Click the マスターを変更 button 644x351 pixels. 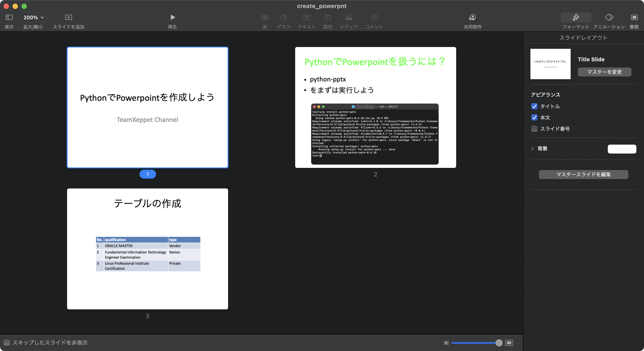point(604,72)
